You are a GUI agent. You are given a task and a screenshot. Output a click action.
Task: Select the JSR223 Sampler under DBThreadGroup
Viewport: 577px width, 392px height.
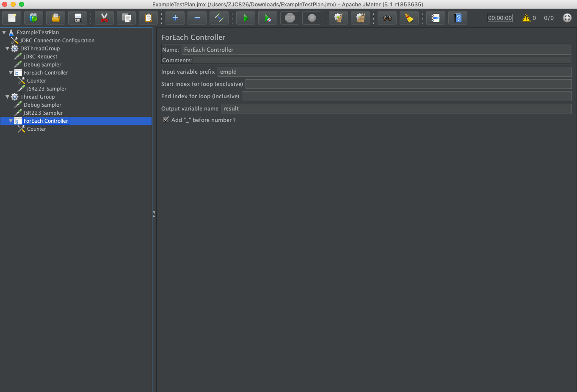tap(47, 88)
